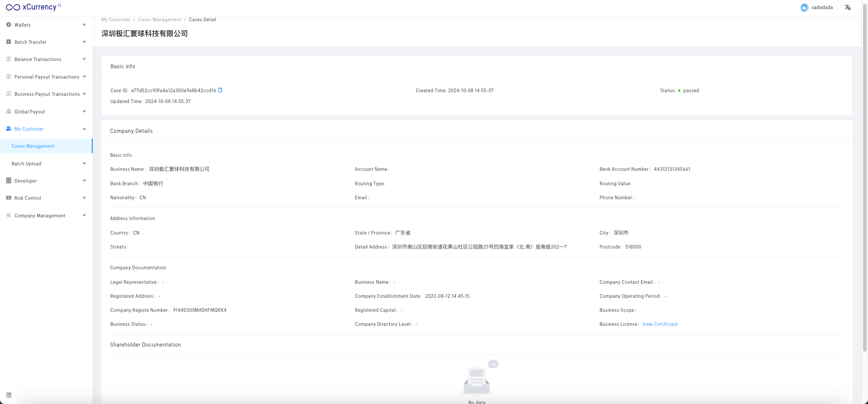Open Business Payout Transactions menu
The image size is (868, 404).
pyautogui.click(x=46, y=94)
